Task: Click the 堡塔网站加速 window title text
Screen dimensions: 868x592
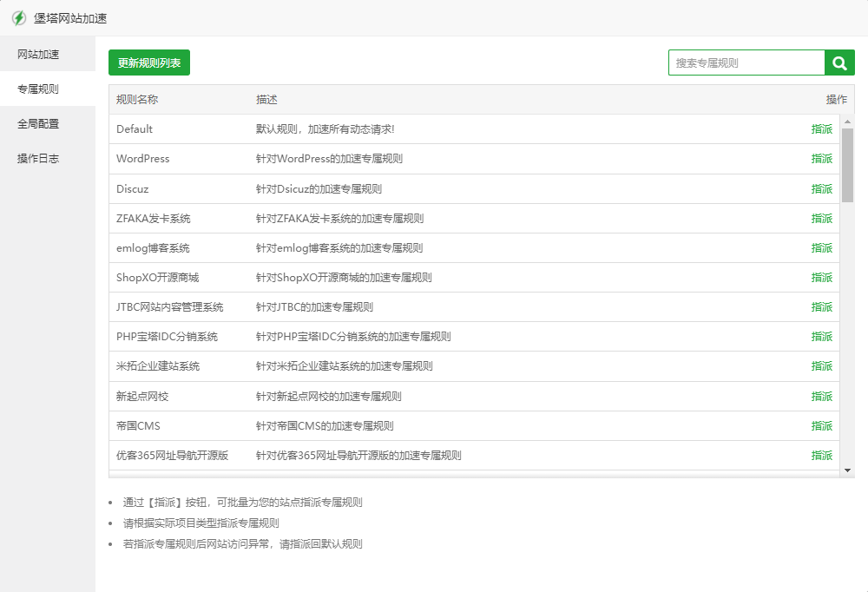Action: [70, 18]
